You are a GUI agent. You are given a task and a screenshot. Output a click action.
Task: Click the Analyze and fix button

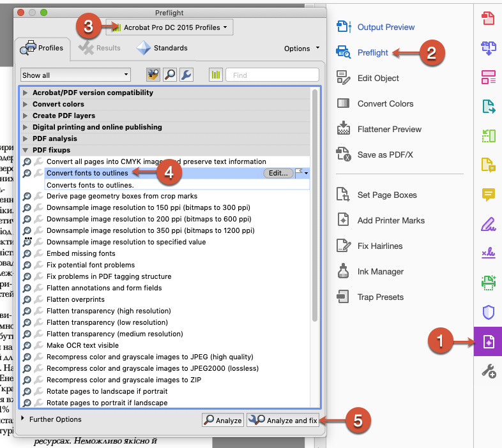283,420
